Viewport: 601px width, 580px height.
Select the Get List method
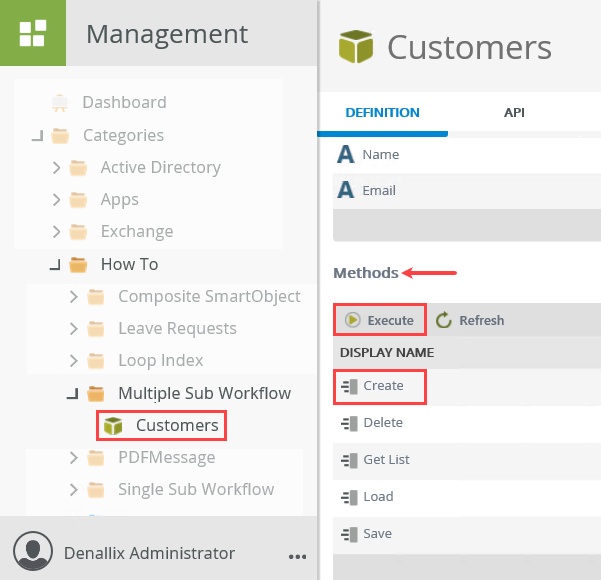(x=386, y=460)
